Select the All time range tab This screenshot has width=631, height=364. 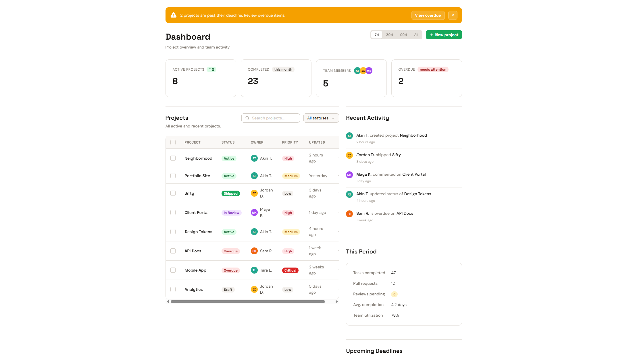click(416, 35)
